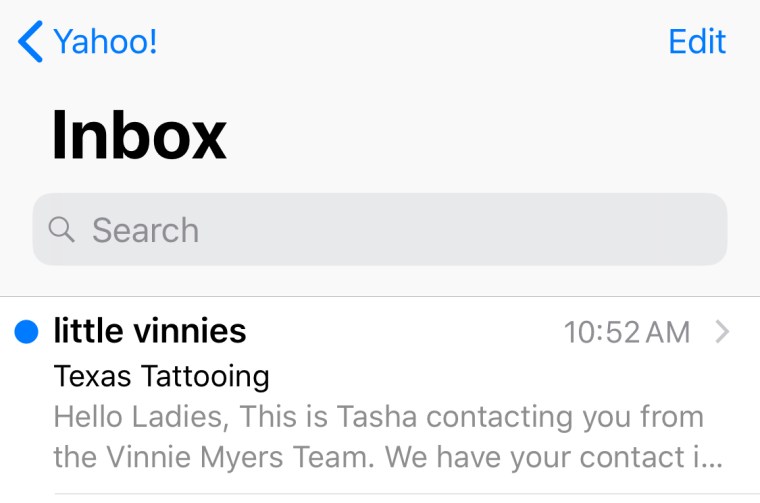The height and width of the screenshot is (503, 760).
Task: Click the 10:52 AM timestamp
Action: coord(626,332)
